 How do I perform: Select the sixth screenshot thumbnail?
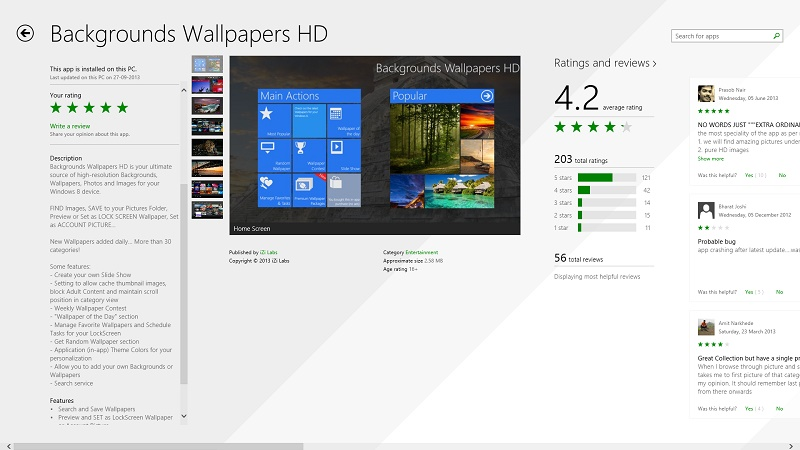207,168
